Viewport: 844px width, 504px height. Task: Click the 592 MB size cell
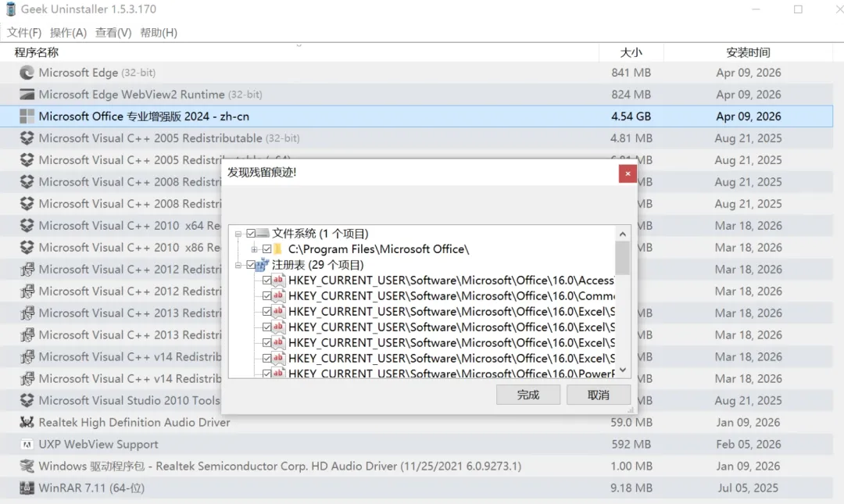pos(631,445)
